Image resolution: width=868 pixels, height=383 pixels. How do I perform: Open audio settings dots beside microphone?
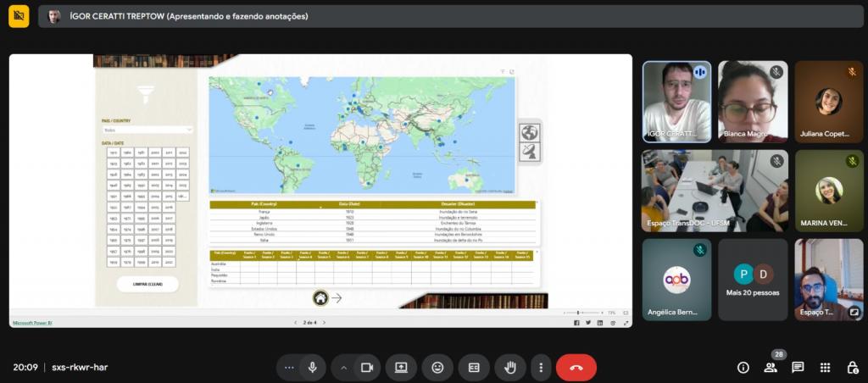tap(289, 367)
